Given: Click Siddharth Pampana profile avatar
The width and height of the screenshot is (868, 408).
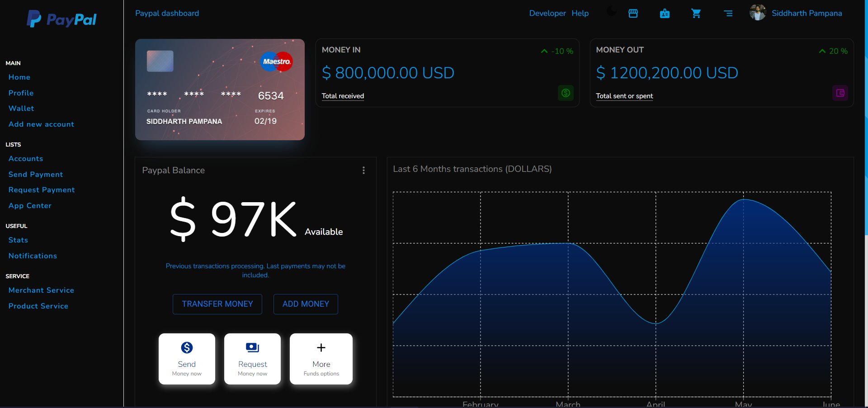Looking at the screenshot, I should (x=758, y=12).
